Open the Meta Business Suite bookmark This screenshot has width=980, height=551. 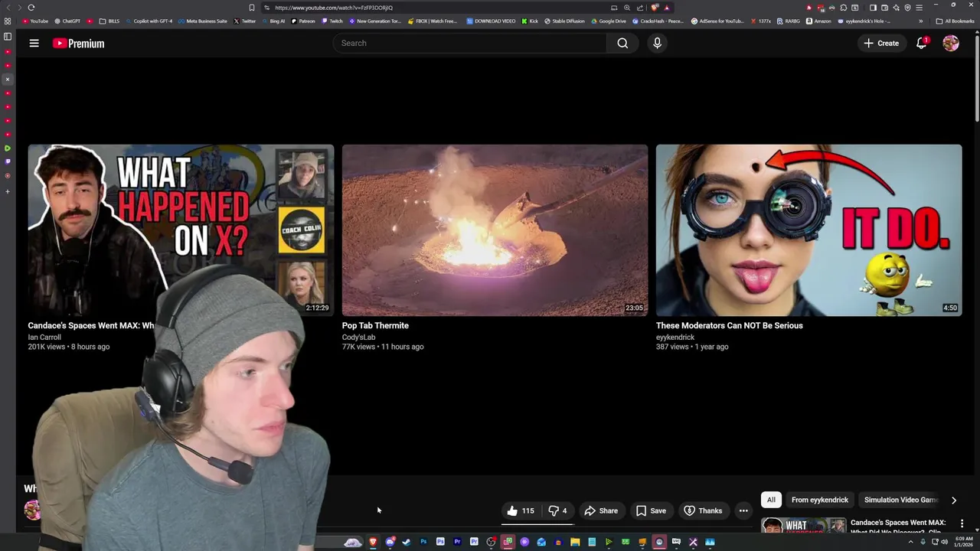(x=202, y=21)
